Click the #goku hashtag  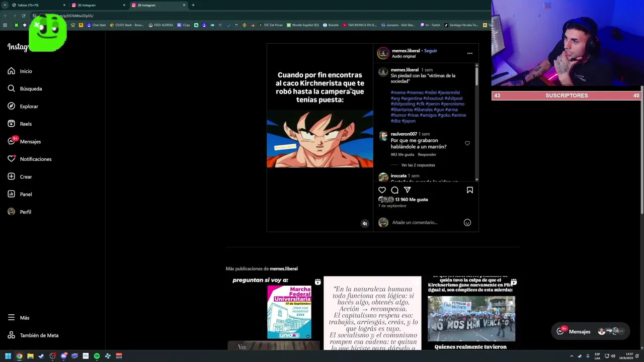click(x=444, y=115)
